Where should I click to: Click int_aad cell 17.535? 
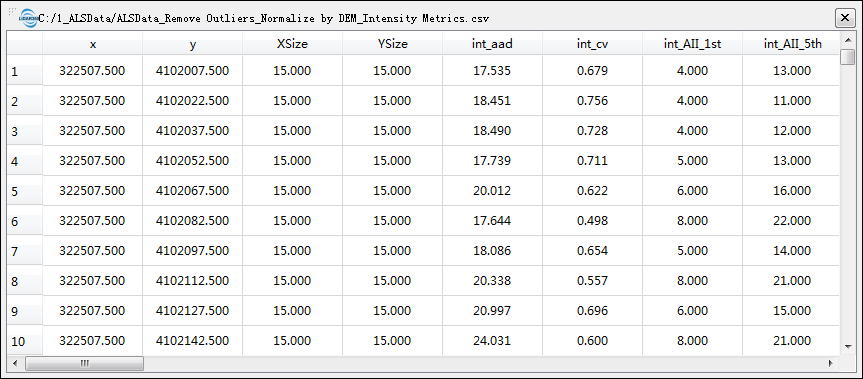click(492, 71)
